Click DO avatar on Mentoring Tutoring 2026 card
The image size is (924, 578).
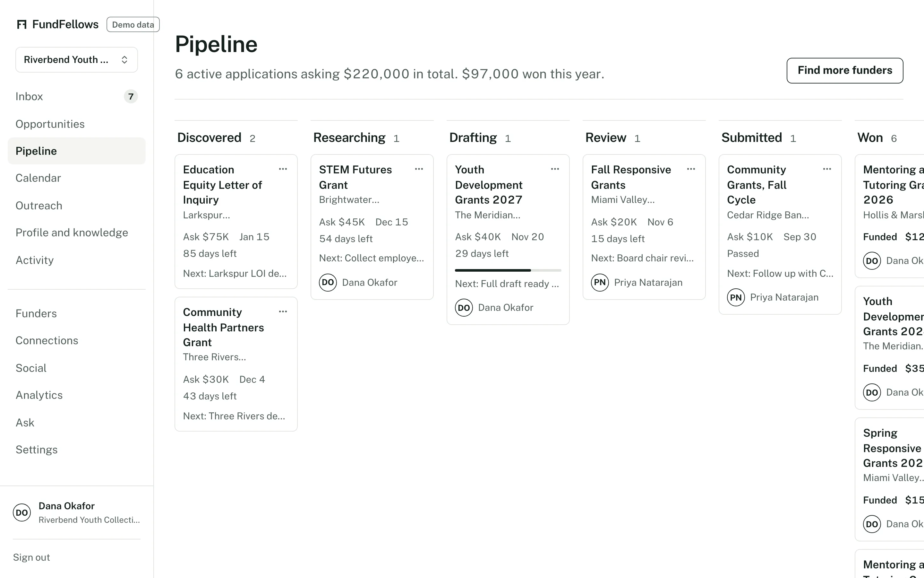click(x=872, y=261)
